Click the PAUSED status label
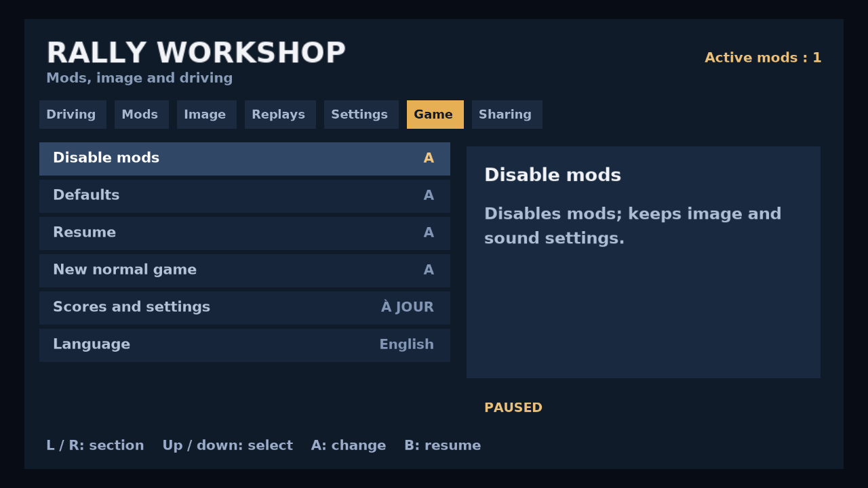 coord(513,408)
